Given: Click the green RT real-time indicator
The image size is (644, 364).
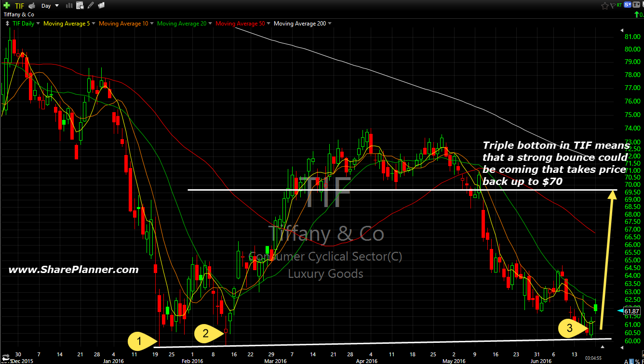Looking at the screenshot, I should [x=619, y=5].
